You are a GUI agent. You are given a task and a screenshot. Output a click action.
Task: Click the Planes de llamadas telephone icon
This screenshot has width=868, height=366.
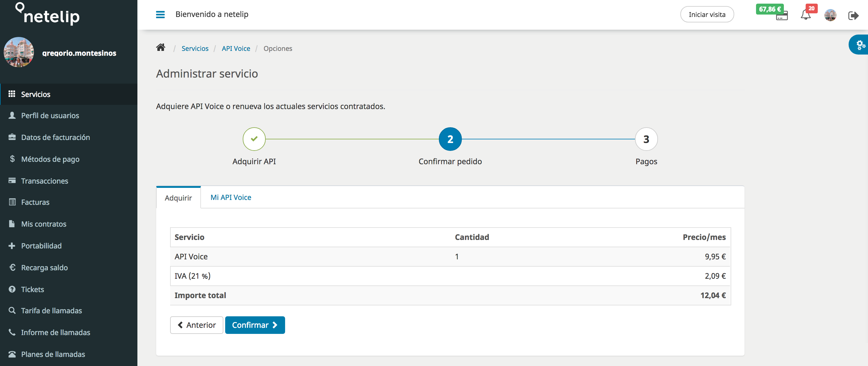pos(12,354)
